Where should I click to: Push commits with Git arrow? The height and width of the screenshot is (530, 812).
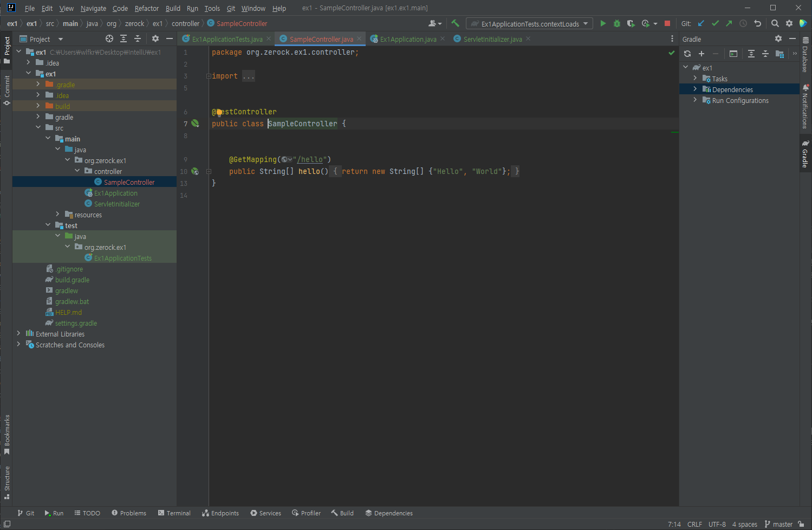[729, 23]
